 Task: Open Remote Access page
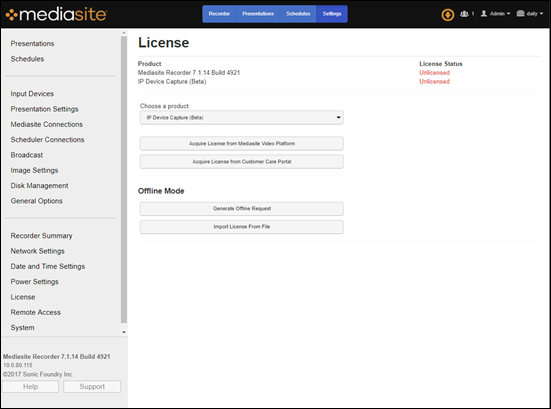pyautogui.click(x=35, y=312)
